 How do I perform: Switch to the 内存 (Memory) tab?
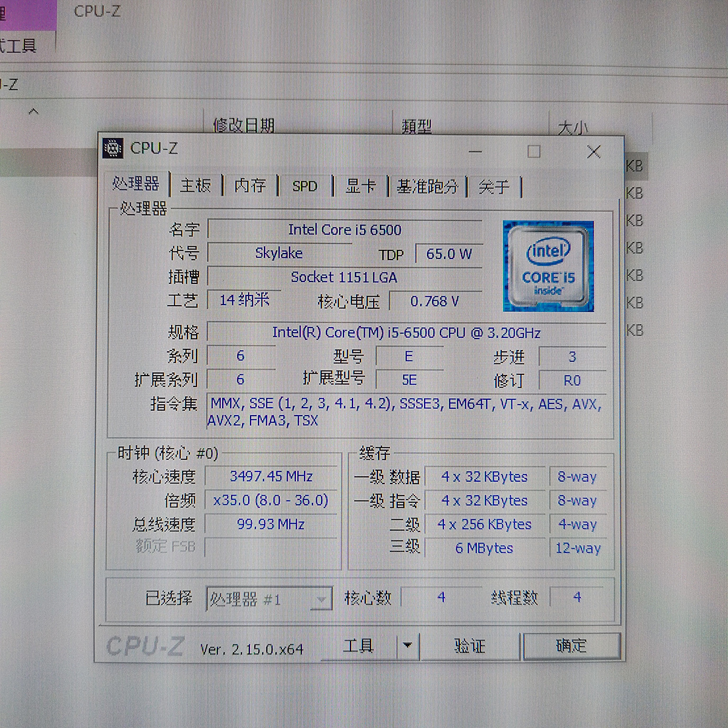pos(250,185)
